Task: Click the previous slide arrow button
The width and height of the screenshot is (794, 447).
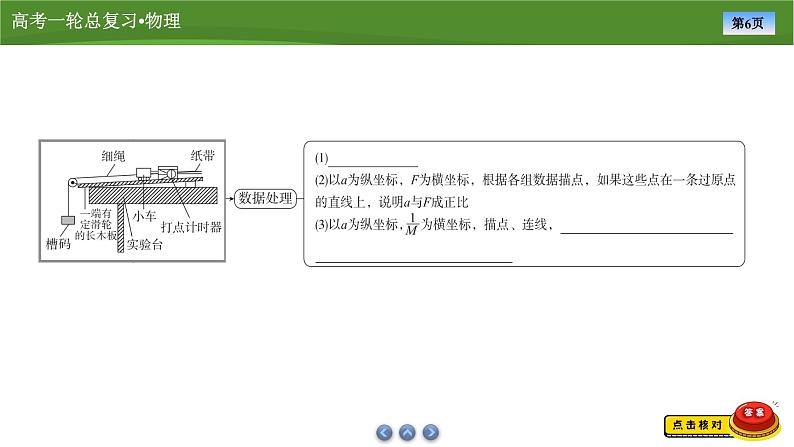Action: click(384, 432)
